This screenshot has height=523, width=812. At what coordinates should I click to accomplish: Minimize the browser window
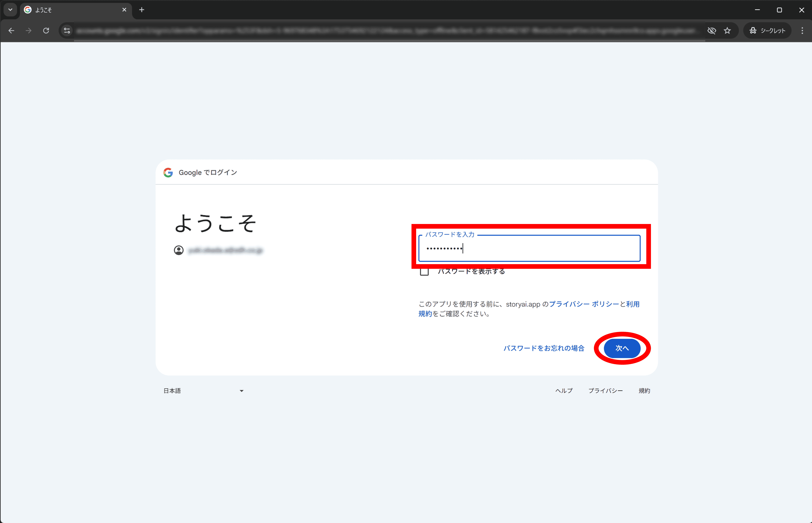757,10
